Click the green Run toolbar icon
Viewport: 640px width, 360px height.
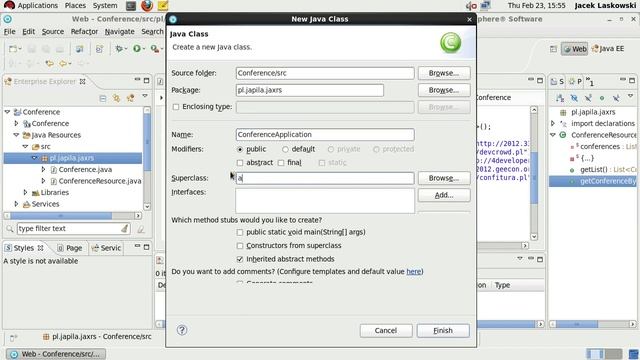pos(136,49)
